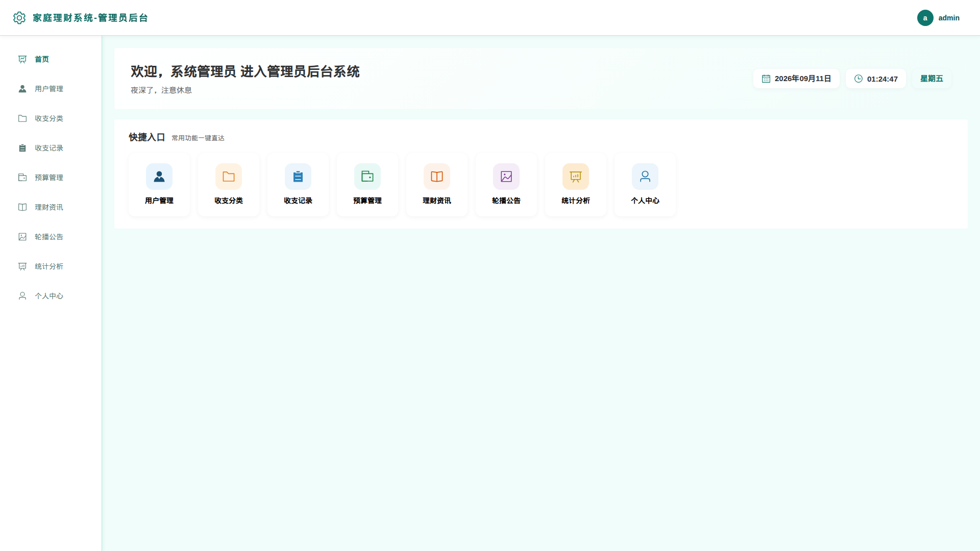Click the 理财资讯 sidebar book icon
This screenshot has height=551, width=980.
[22, 207]
